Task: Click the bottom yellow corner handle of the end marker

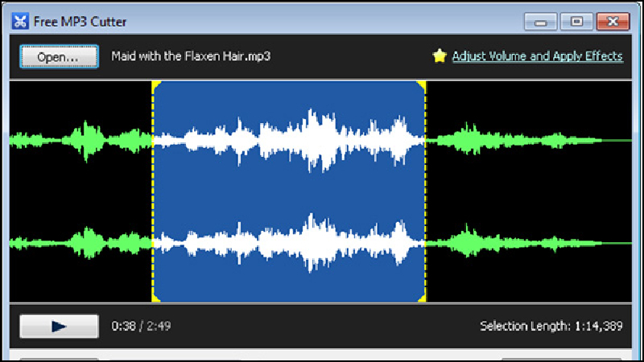Action: pyautogui.click(x=422, y=298)
